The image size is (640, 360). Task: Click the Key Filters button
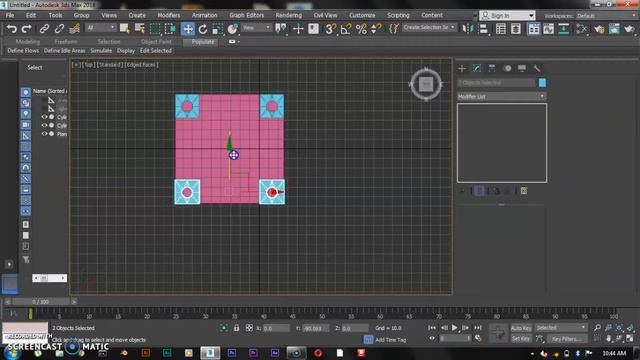tap(567, 339)
